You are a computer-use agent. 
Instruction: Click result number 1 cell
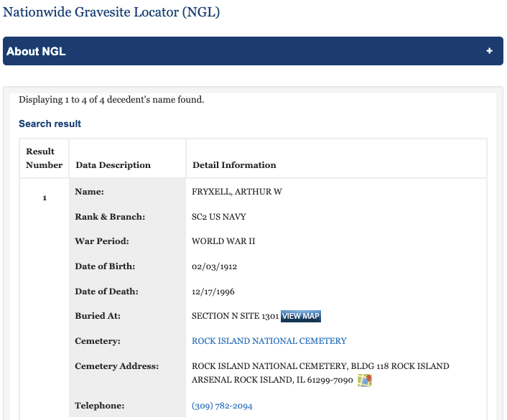(x=45, y=198)
